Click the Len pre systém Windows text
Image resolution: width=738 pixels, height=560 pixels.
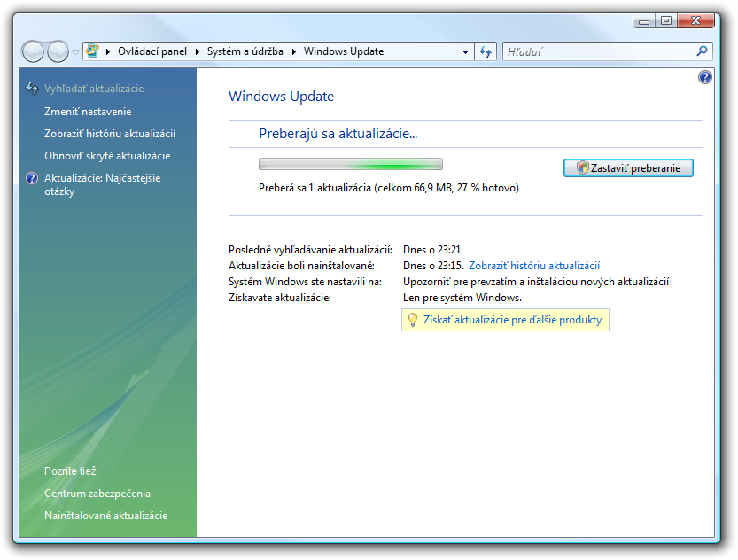tap(462, 298)
